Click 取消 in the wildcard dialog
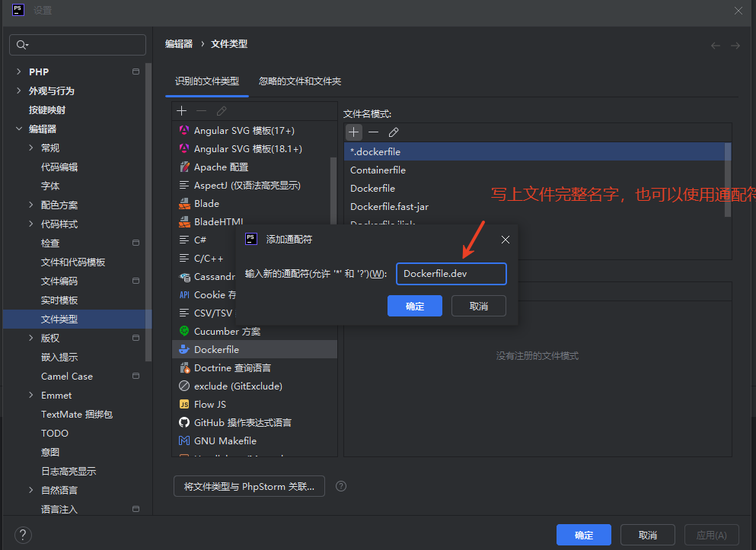Viewport: 756px width, 550px height. point(479,306)
